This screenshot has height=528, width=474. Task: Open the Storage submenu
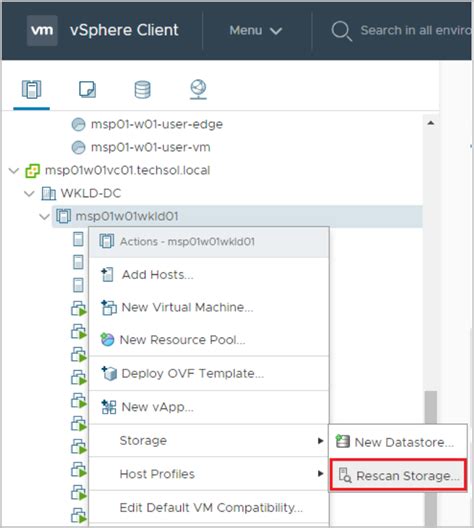pyautogui.click(x=209, y=440)
